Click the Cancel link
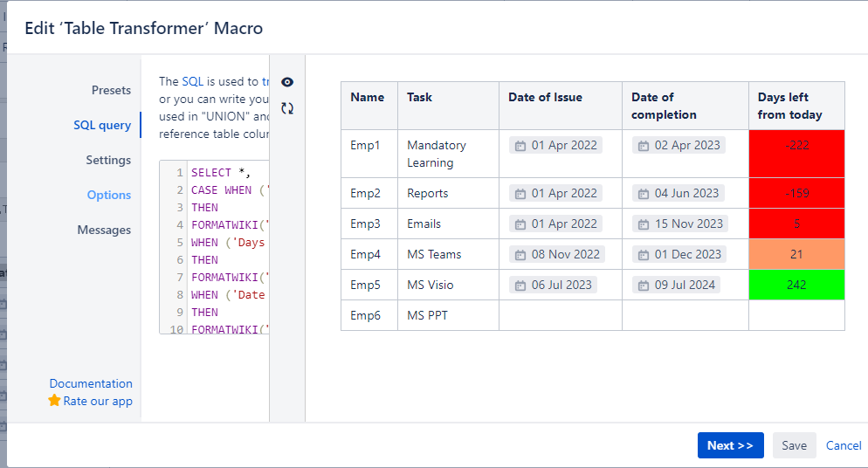 point(844,445)
